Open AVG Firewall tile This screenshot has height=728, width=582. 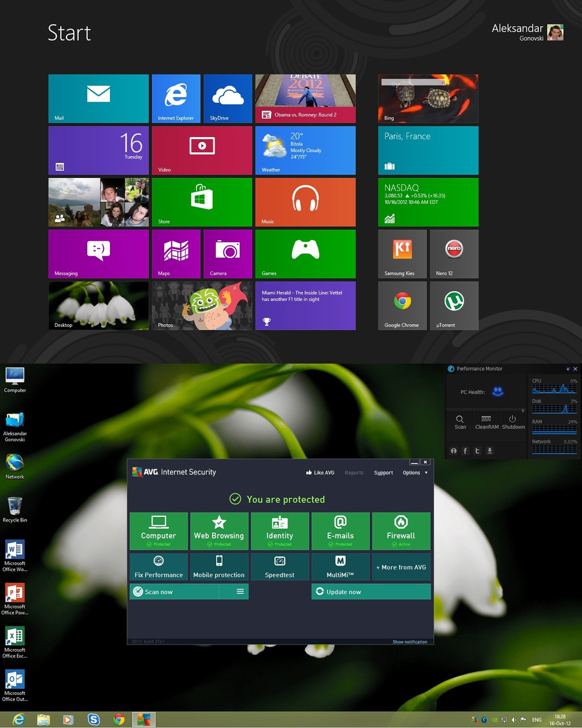(402, 531)
